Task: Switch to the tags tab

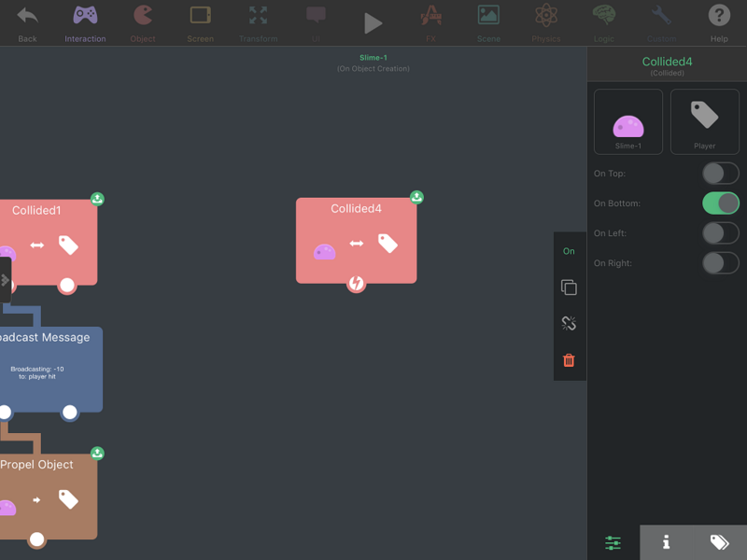Action: (x=719, y=542)
